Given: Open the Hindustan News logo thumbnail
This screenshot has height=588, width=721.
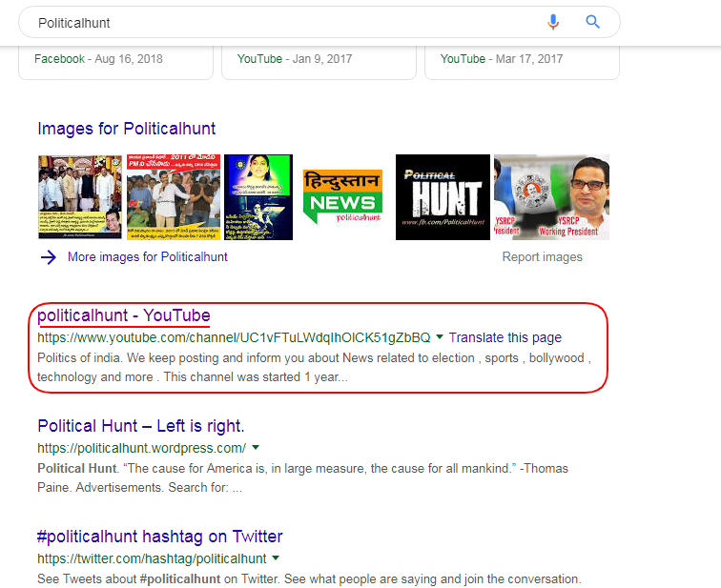Looking at the screenshot, I should pyautogui.click(x=343, y=197).
